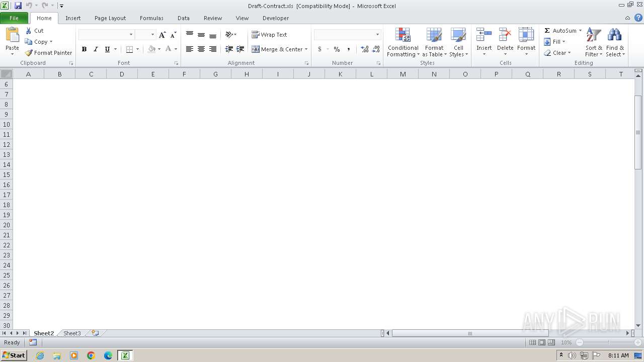Toggle Wrap Text
The image size is (644, 362).
(269, 35)
